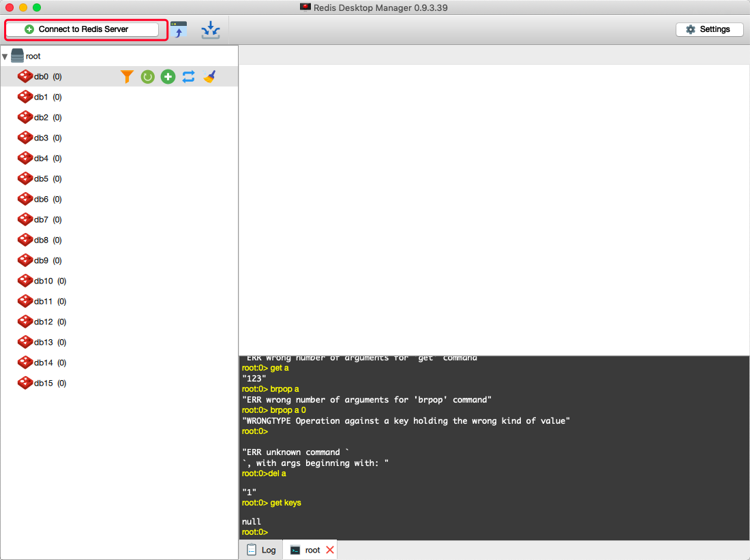The height and width of the screenshot is (560, 750).
Task: Close the root console tab
Action: (x=330, y=550)
